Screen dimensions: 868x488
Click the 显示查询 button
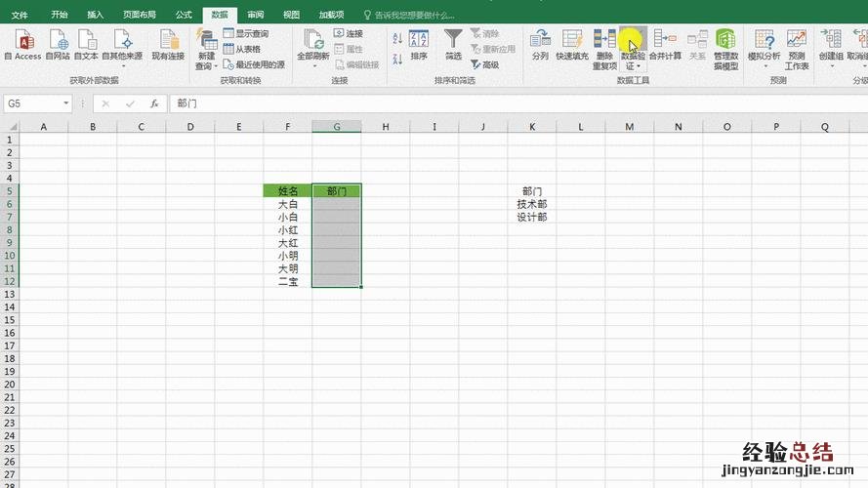(x=245, y=33)
